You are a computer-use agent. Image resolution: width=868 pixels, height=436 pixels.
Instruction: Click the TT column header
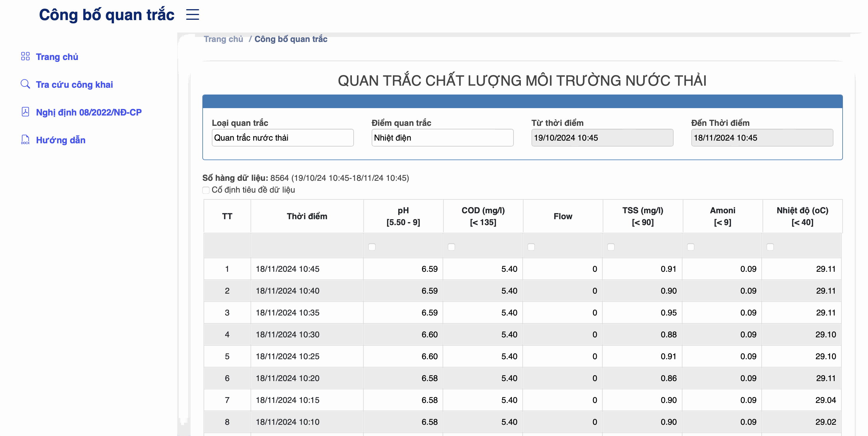(227, 216)
